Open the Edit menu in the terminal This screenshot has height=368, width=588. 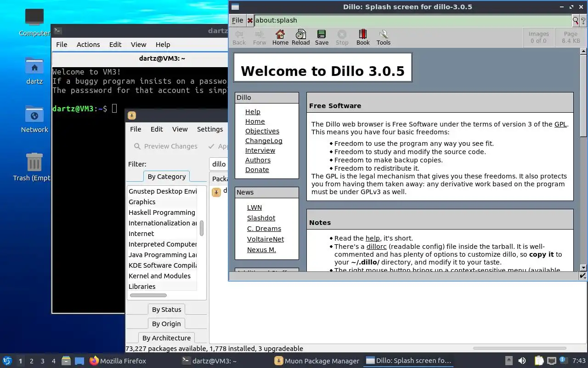pos(115,45)
